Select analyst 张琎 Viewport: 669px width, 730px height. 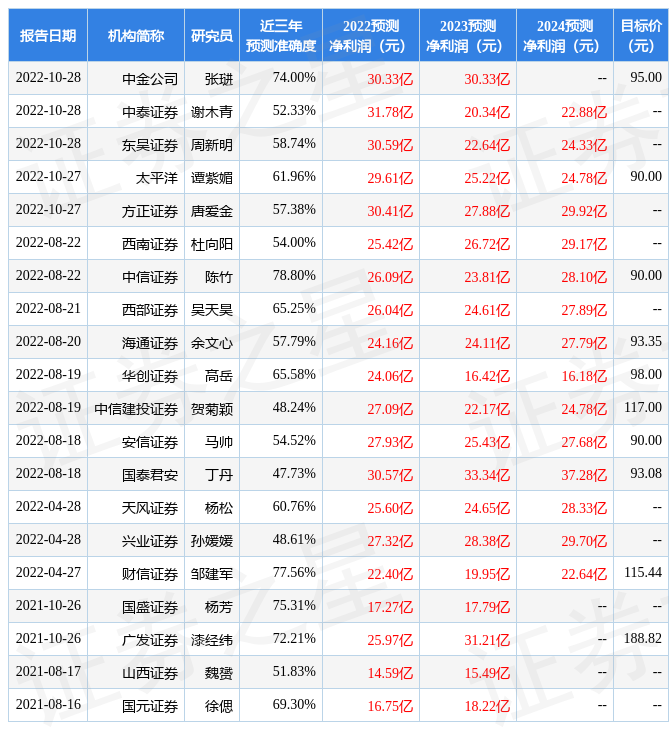[x=219, y=79]
